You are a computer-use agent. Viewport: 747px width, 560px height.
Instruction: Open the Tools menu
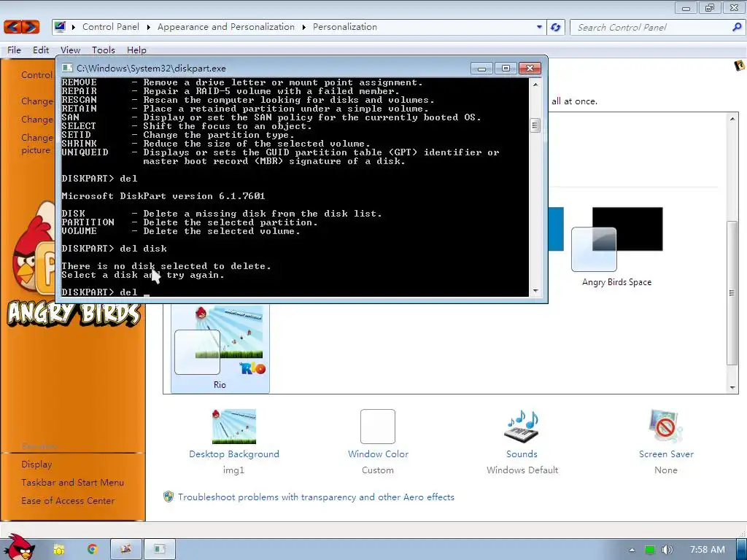pos(104,50)
